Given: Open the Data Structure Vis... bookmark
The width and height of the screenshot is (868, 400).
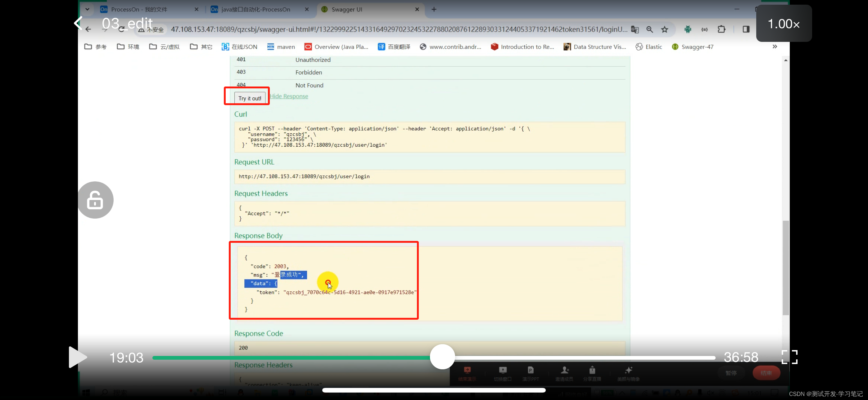Looking at the screenshot, I should (x=595, y=47).
